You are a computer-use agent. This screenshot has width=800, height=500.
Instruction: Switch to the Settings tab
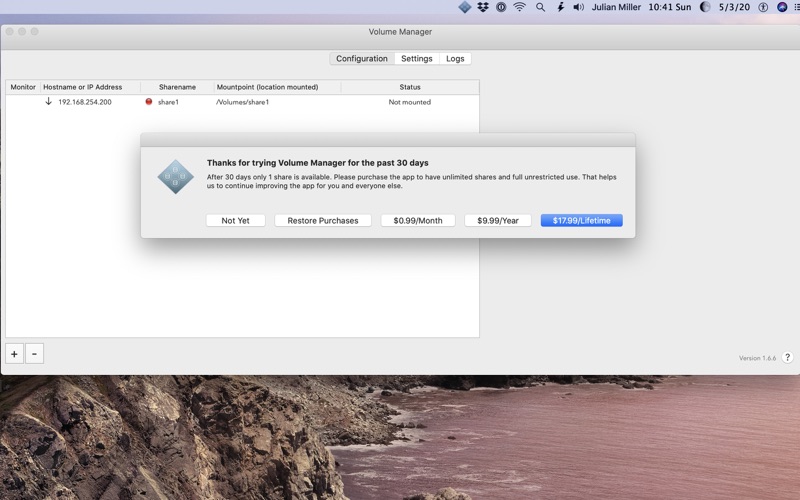pyautogui.click(x=416, y=59)
